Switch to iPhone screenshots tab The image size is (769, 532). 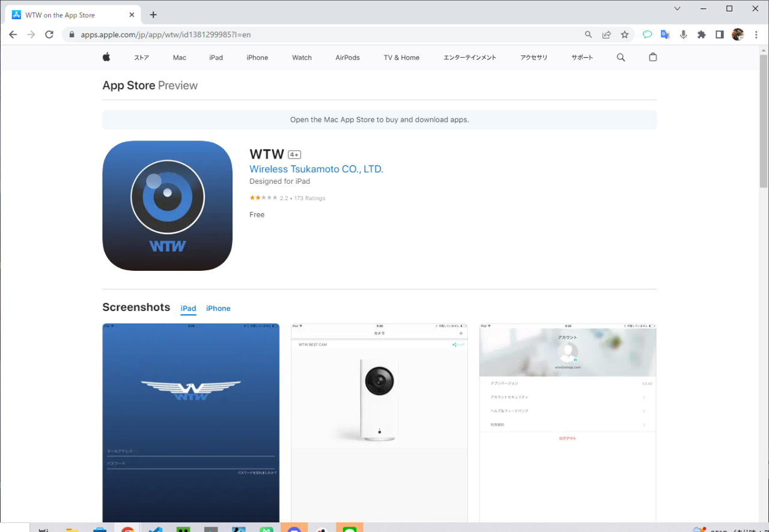218,309
